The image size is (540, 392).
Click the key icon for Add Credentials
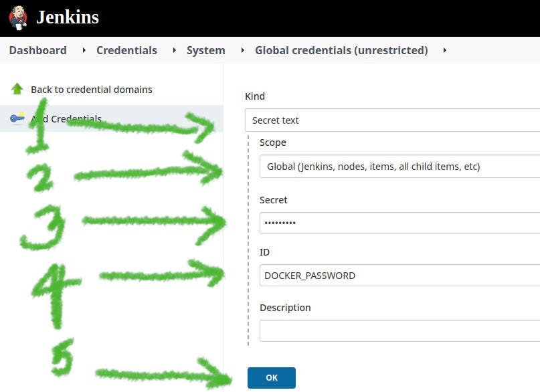point(17,118)
